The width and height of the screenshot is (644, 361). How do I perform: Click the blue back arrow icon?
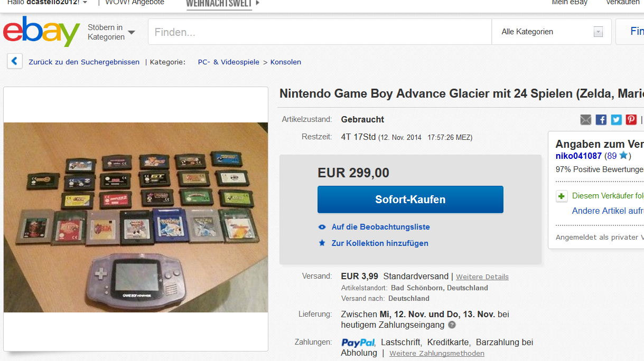click(15, 61)
